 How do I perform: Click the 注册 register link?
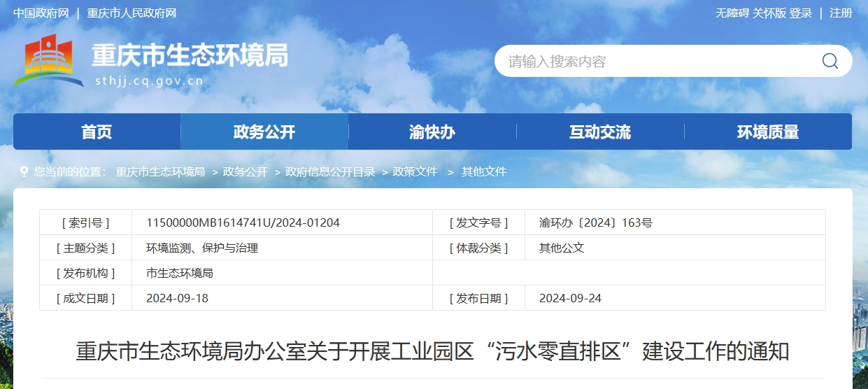[x=841, y=13]
